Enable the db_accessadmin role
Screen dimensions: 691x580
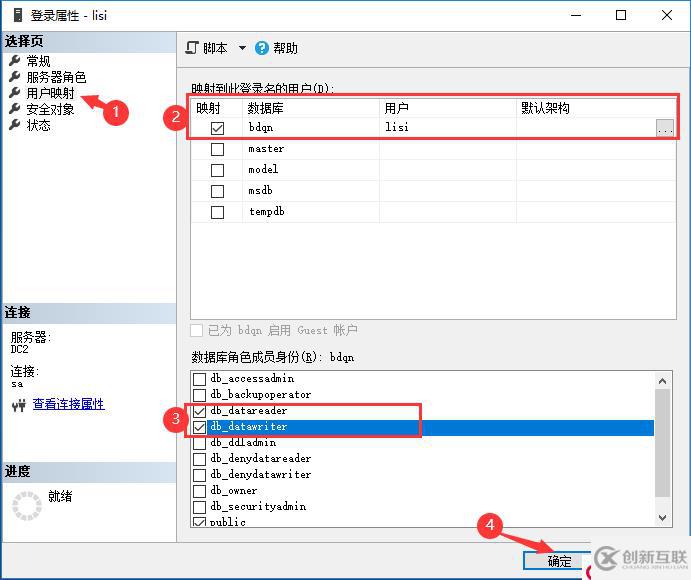pos(200,379)
